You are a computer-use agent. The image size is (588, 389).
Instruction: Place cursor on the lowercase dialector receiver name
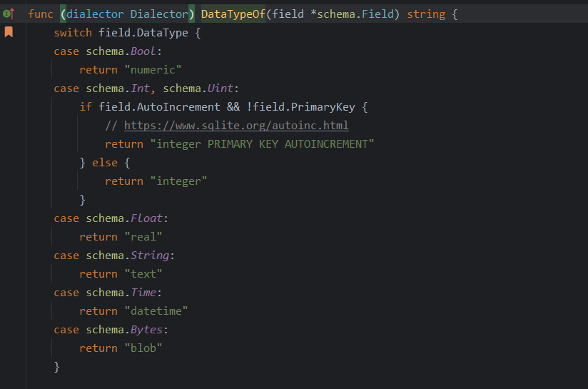tap(95, 14)
